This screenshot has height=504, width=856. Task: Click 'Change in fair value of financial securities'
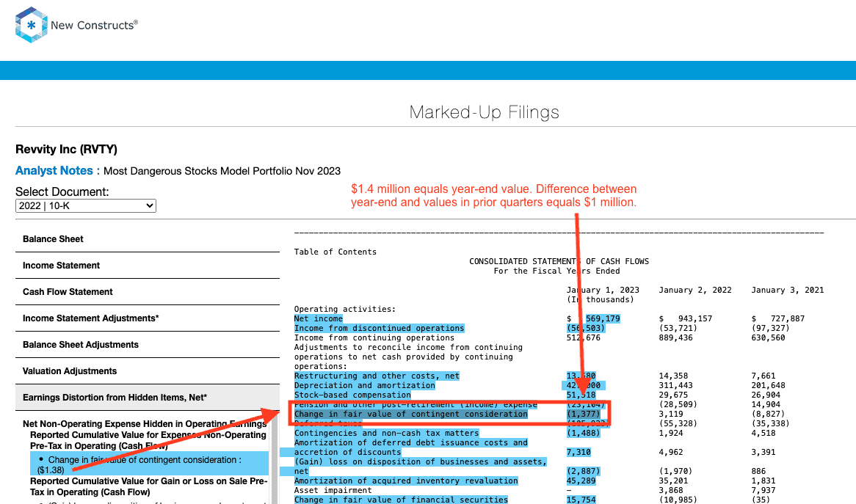click(401, 500)
